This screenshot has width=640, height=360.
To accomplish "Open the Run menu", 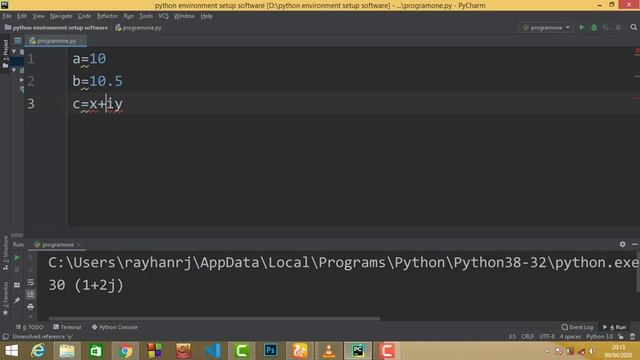I will [x=129, y=16].
